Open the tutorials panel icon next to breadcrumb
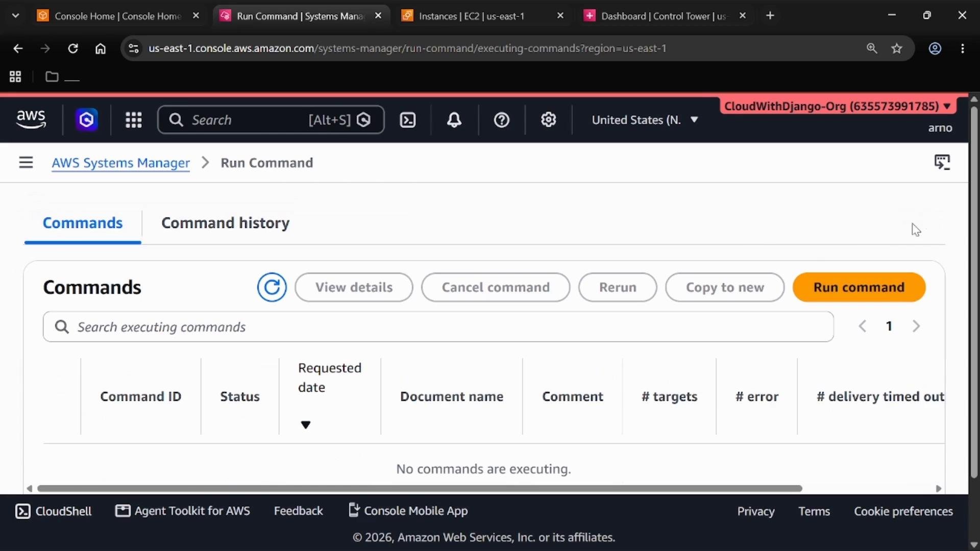This screenshot has width=980, height=551. coord(942,163)
